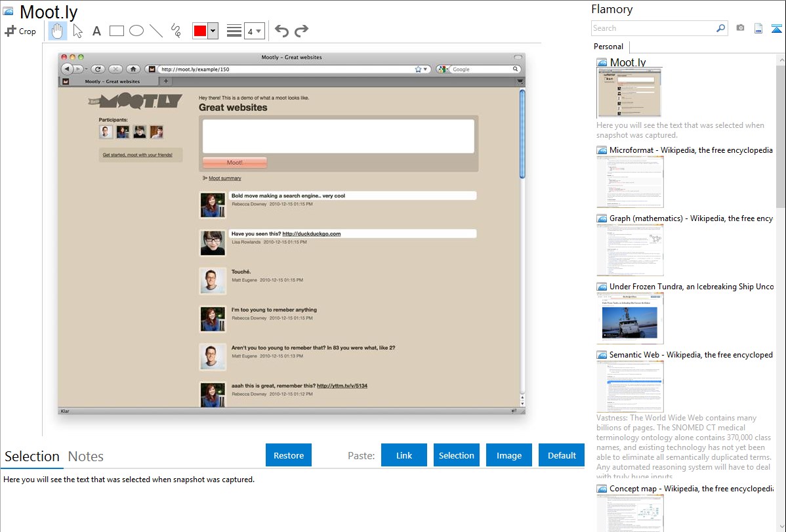This screenshot has height=532, width=786.
Task: Select the freehand scribble tool
Action: pos(176,31)
